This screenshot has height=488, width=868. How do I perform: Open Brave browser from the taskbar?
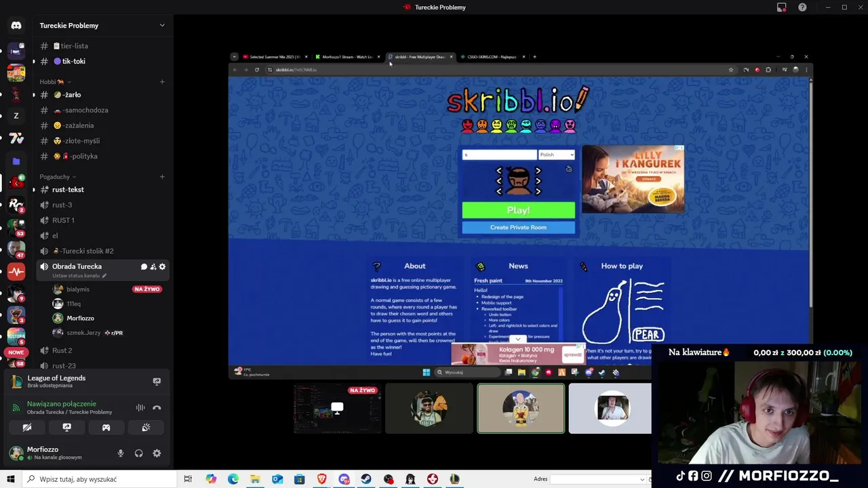coord(321,479)
